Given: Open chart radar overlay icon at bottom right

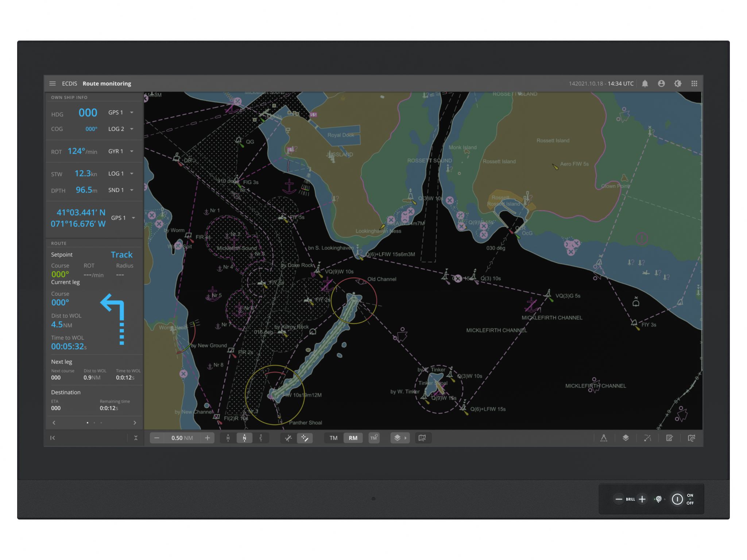Looking at the screenshot, I should point(691,438).
